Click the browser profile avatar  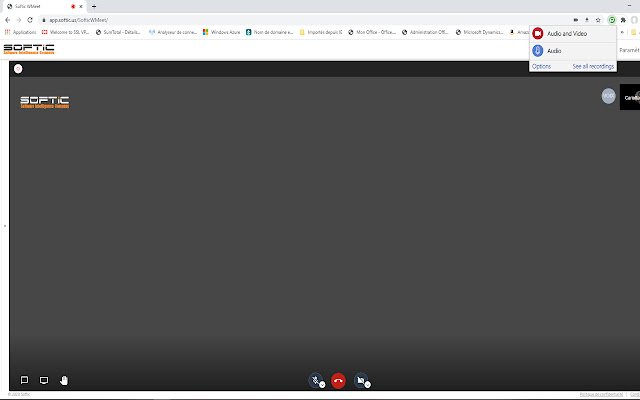click(x=635, y=20)
